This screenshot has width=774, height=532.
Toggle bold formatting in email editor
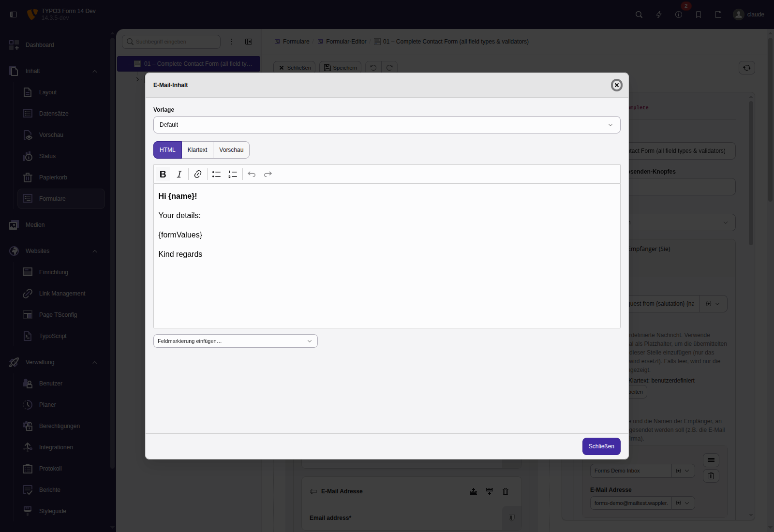163,174
